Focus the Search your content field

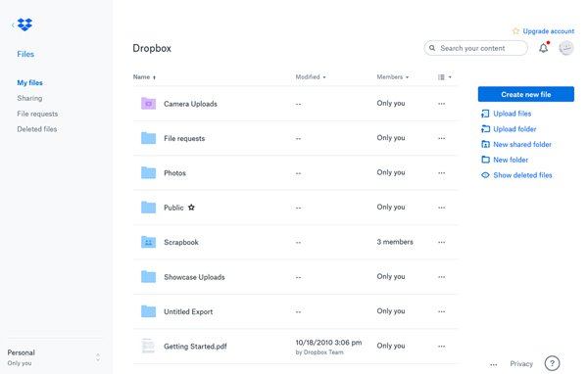click(476, 48)
